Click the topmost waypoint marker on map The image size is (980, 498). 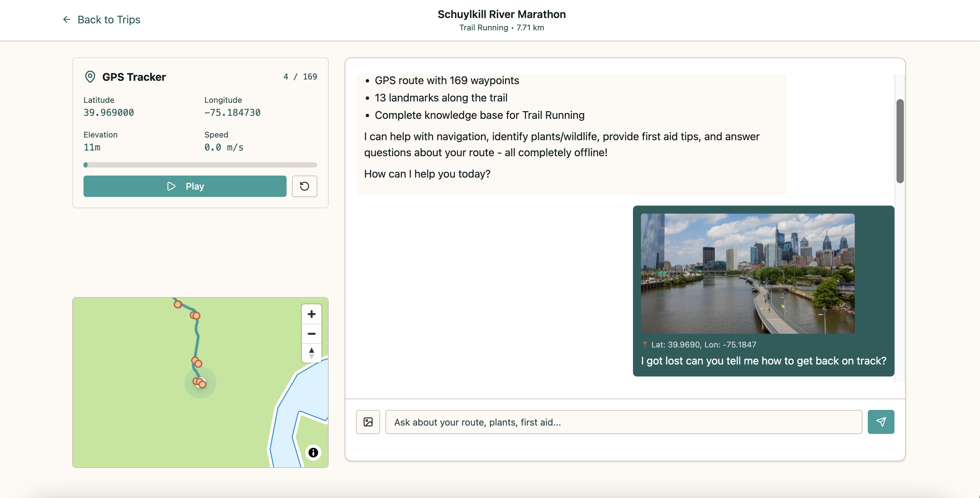[178, 304]
